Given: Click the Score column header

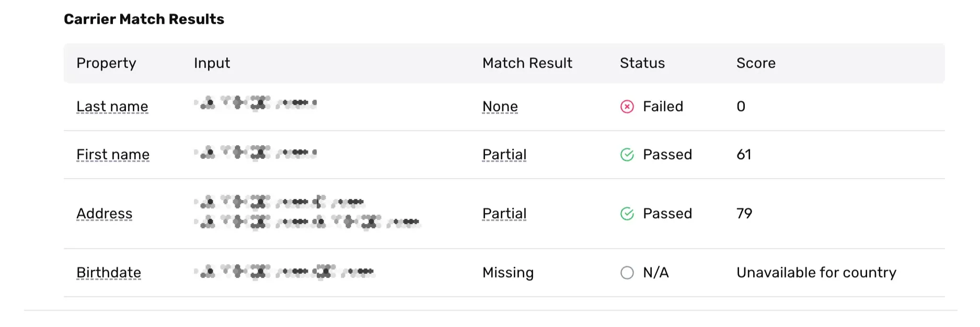Looking at the screenshot, I should click(x=756, y=63).
